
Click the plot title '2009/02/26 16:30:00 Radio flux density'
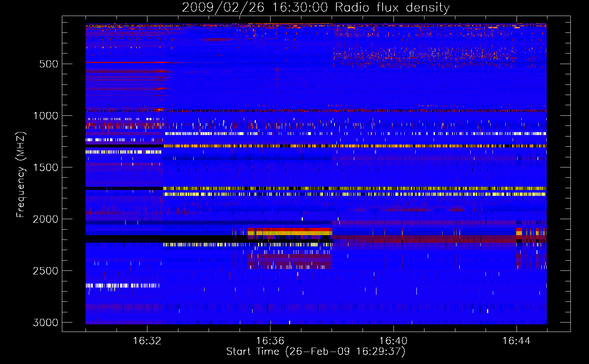(316, 7)
